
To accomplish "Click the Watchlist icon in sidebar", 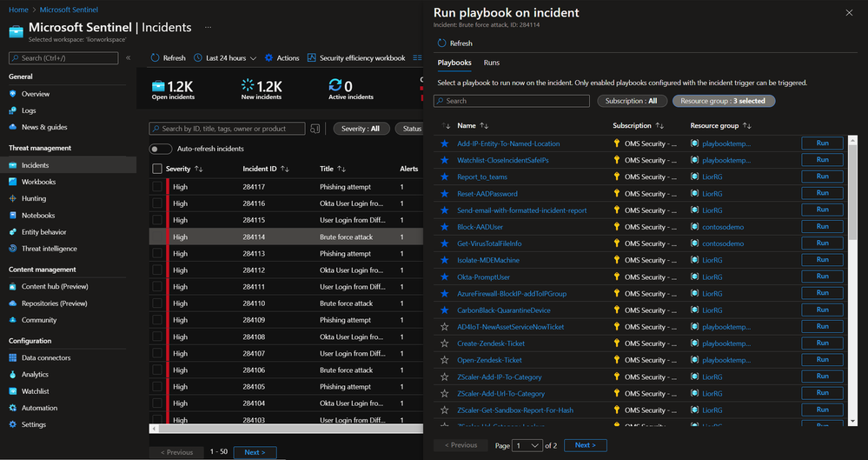I will coord(13,391).
